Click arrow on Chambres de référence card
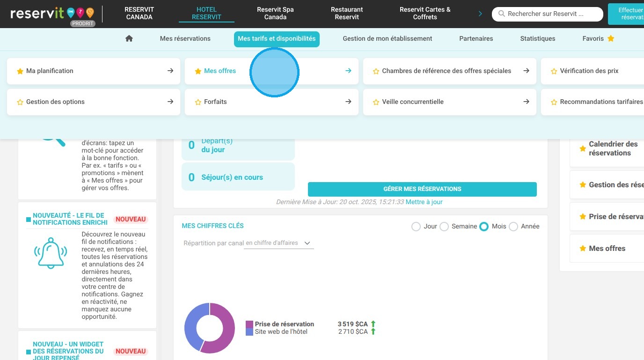 [527, 71]
